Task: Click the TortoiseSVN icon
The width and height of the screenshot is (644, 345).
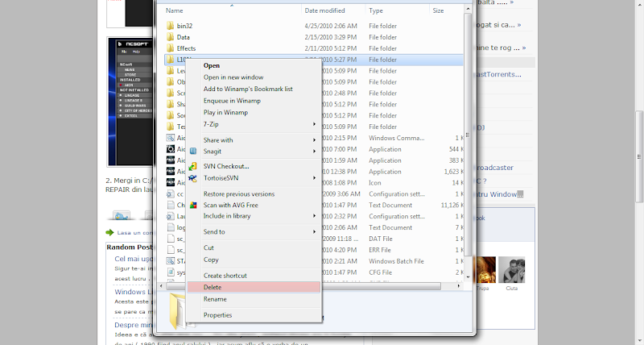Action: (192, 178)
